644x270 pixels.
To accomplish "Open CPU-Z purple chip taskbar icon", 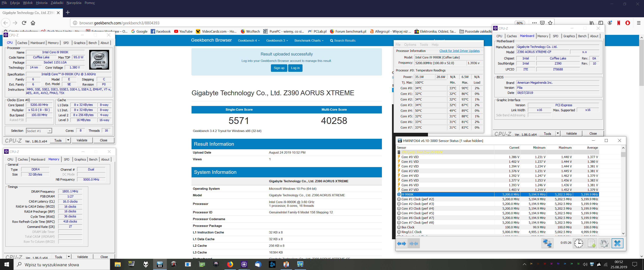I will (244, 264).
